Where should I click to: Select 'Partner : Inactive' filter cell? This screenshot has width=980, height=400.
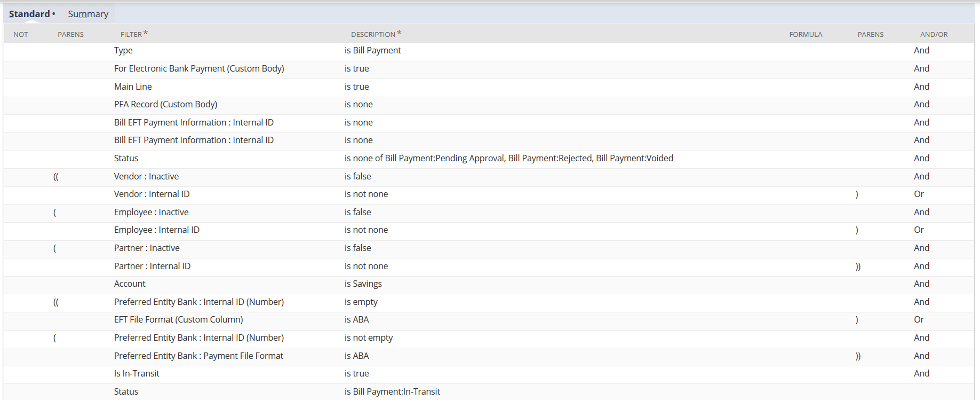coord(147,248)
